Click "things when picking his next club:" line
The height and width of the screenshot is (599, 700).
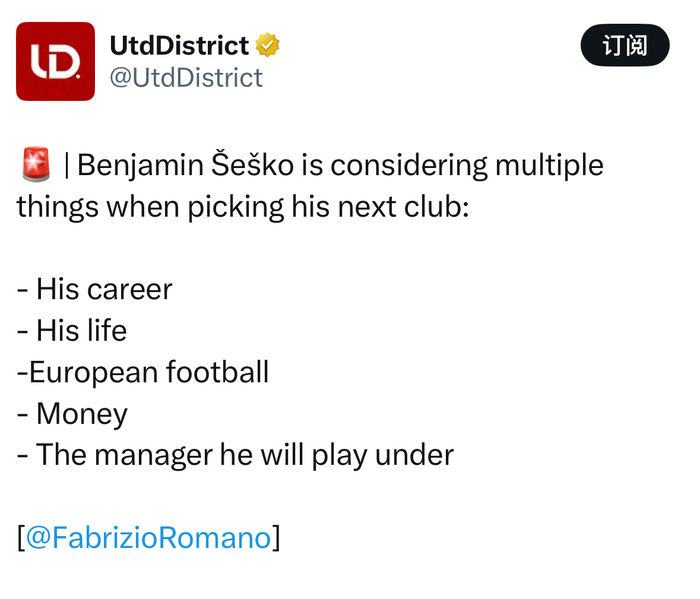click(x=243, y=207)
